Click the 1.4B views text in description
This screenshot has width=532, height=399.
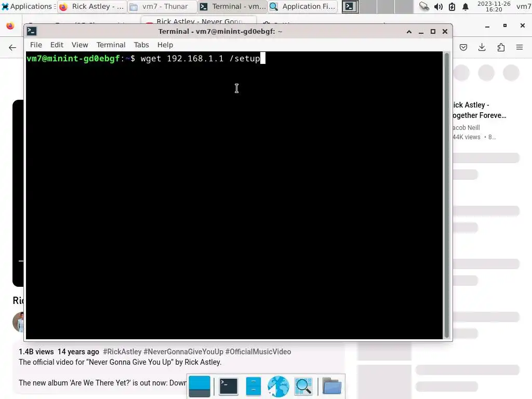pyautogui.click(x=36, y=352)
